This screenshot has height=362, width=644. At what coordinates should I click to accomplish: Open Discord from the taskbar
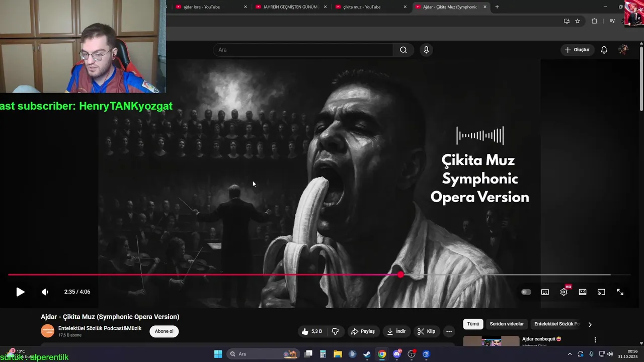coord(396,354)
